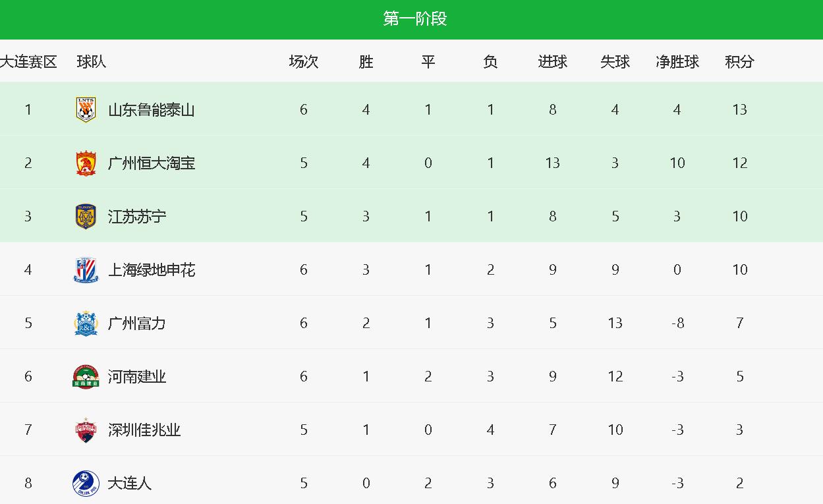Open the 河南建业 team name link
Image resolution: width=823 pixels, height=504 pixels.
click(x=137, y=376)
